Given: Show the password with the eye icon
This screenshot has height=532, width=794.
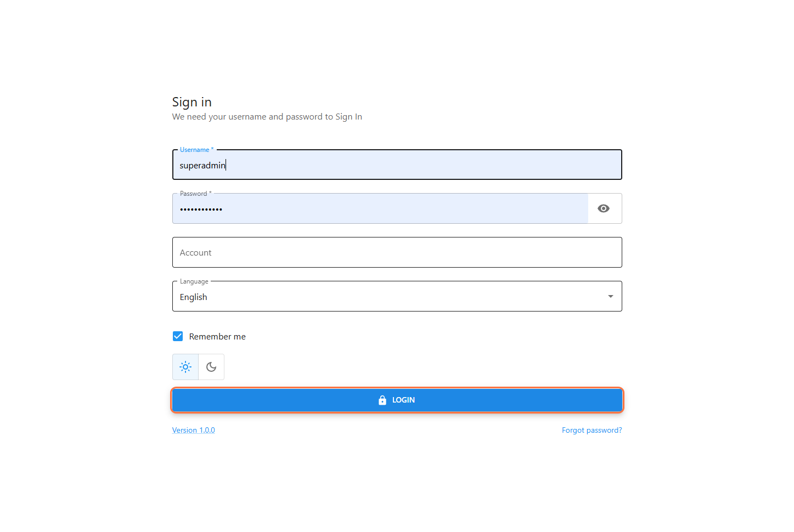Looking at the screenshot, I should [x=604, y=208].
